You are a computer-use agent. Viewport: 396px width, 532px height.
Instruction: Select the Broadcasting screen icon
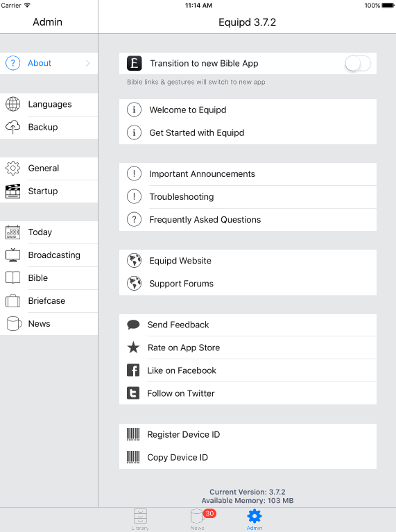point(13,255)
